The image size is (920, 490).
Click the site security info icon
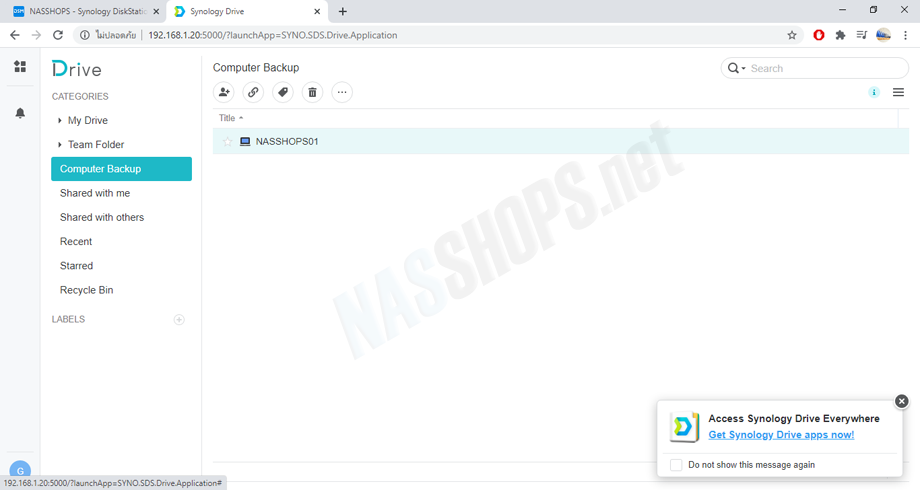(x=84, y=35)
